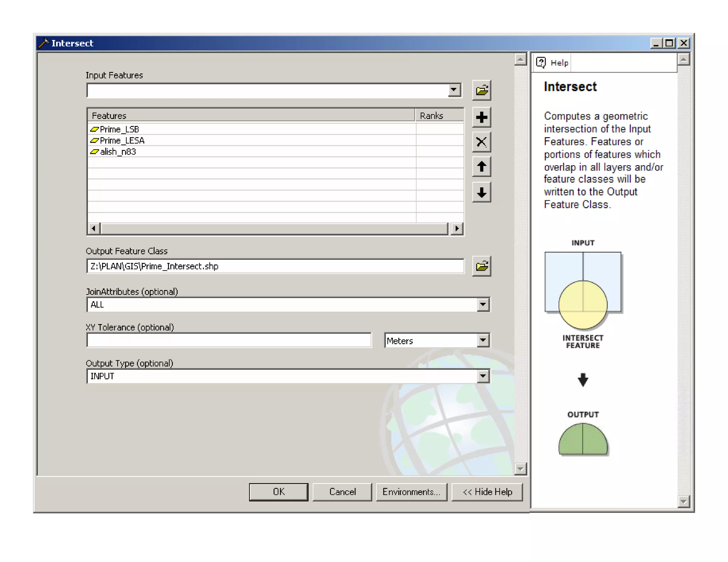Expand the Output Type dropdown showing INPUT
The image size is (728, 562).
tap(482, 376)
